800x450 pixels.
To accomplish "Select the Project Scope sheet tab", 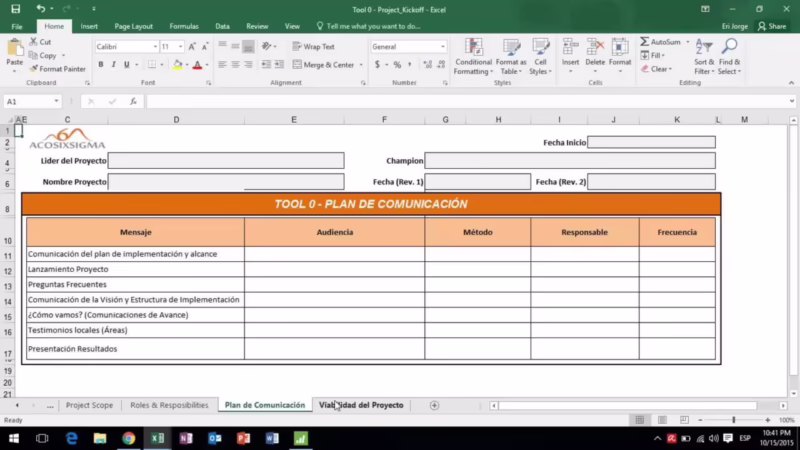I will click(x=89, y=405).
